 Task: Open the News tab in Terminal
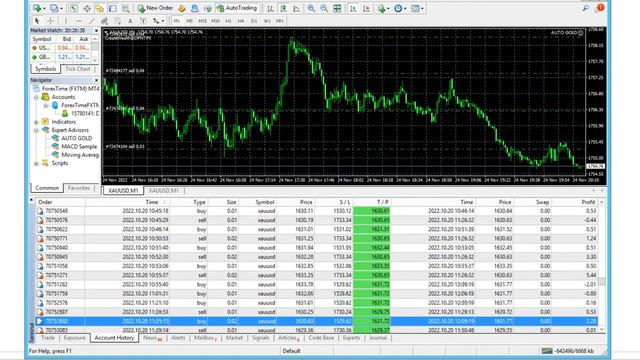[153, 338]
